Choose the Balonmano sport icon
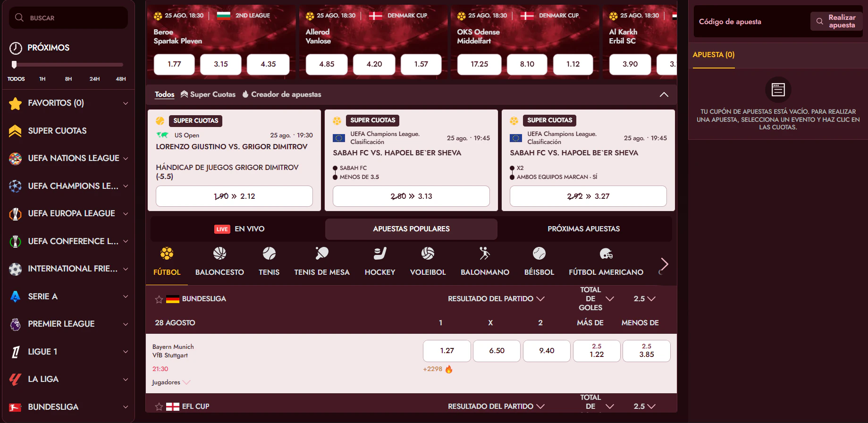 point(485,254)
